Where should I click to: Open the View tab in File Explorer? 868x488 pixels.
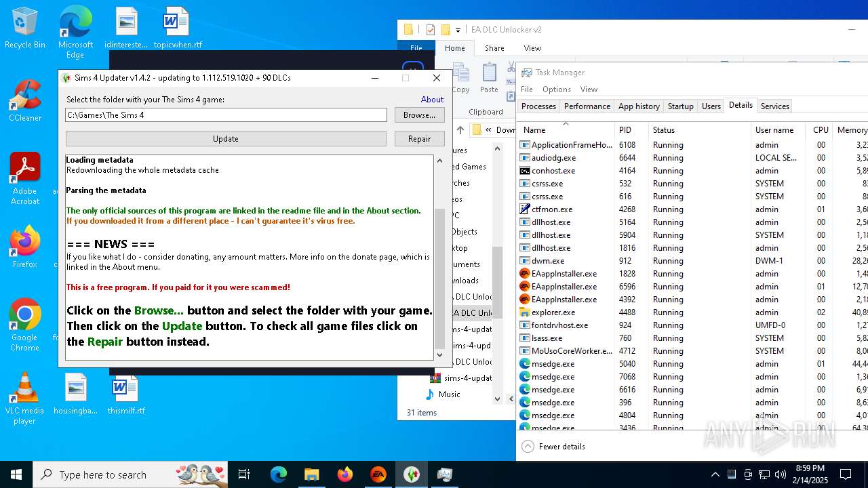(532, 48)
